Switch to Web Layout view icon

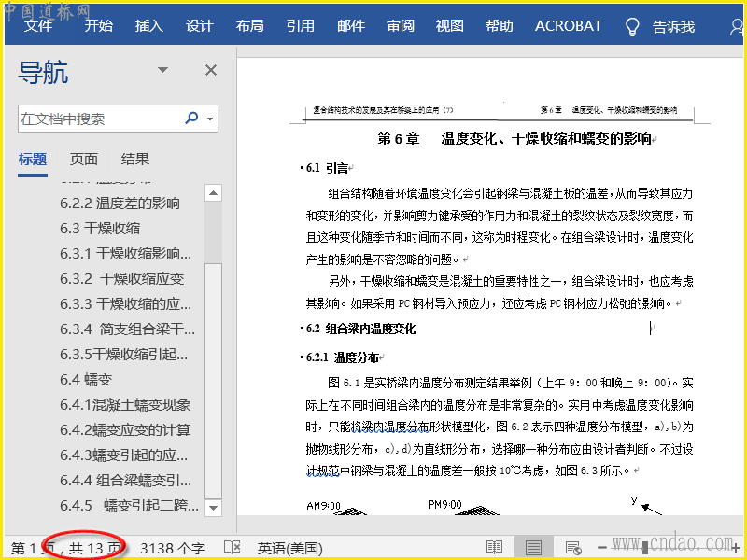click(573, 548)
